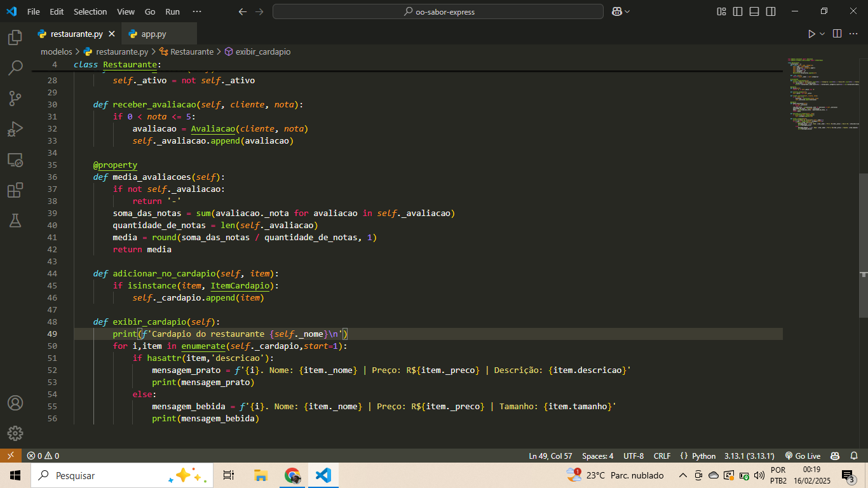Open Customize Layout icon
The width and height of the screenshot is (868, 488).
coord(721,11)
